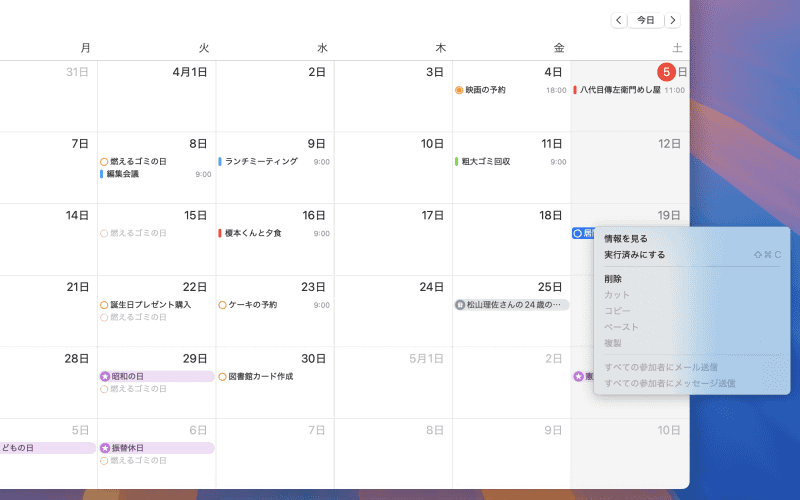Select the ランチミーティング event

click(274, 161)
